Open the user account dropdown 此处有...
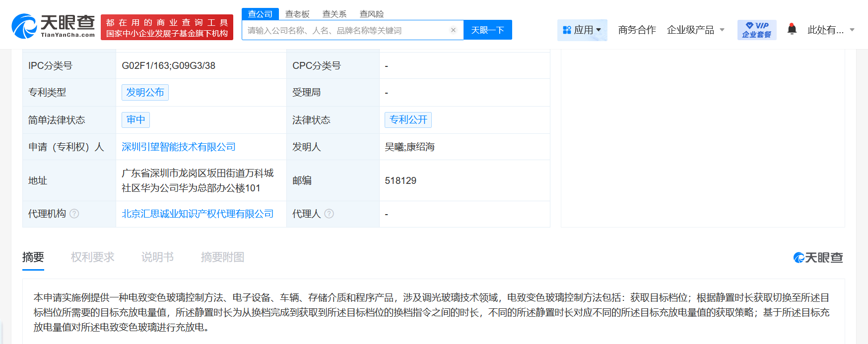This screenshot has width=868, height=344. click(831, 30)
